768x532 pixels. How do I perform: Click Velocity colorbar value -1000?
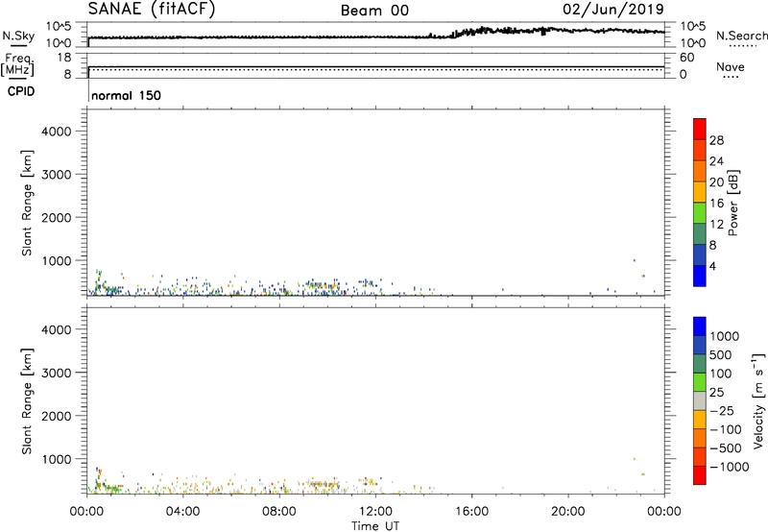[729, 467]
